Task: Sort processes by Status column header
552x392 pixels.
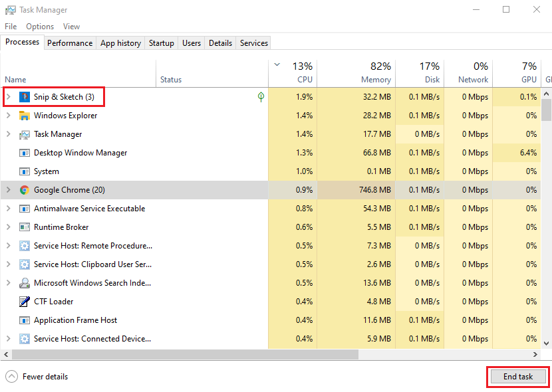Action: pyautogui.click(x=212, y=73)
